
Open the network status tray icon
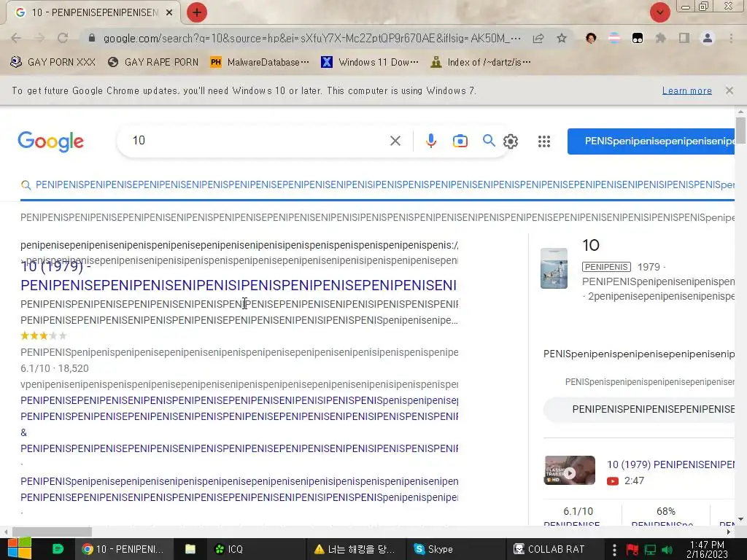(650, 550)
